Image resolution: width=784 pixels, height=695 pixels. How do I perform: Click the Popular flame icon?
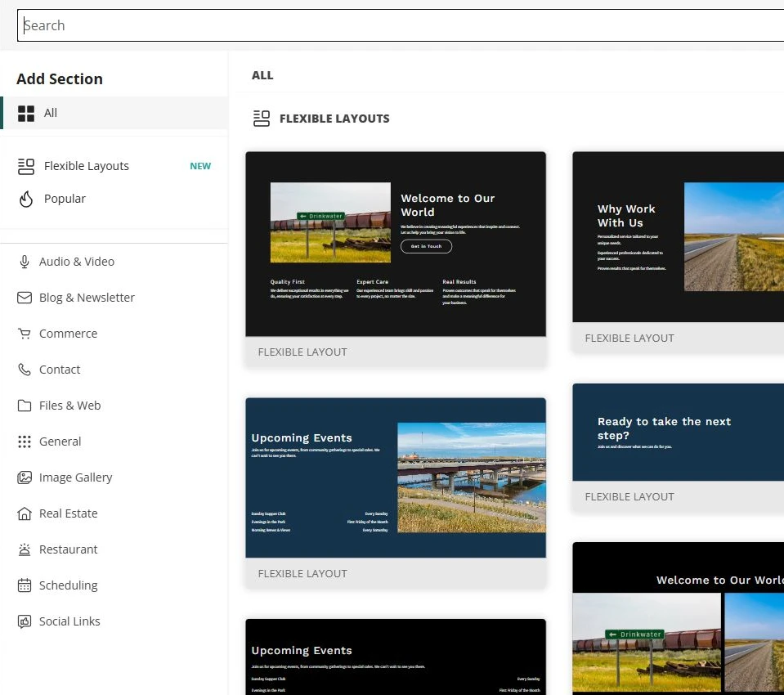(26, 199)
